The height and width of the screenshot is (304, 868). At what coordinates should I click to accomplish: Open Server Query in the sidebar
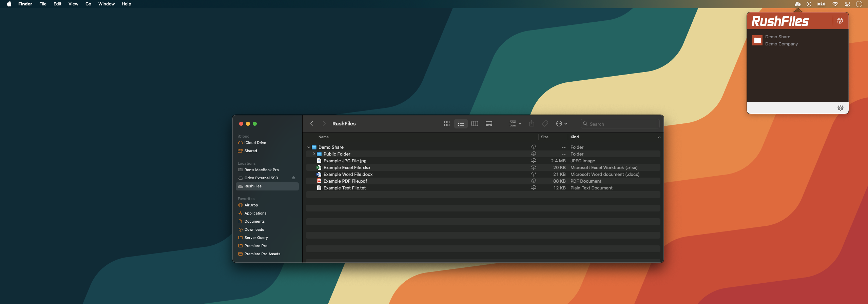[x=267, y=238]
